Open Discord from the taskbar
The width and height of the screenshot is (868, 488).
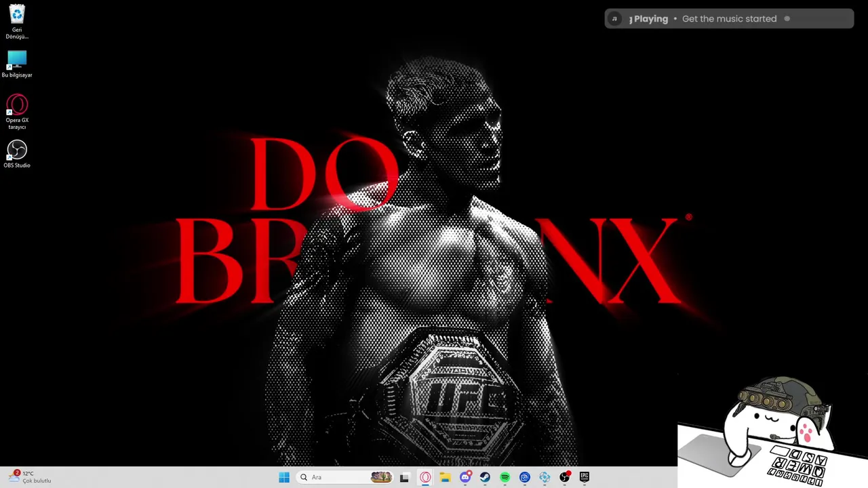pyautogui.click(x=465, y=477)
